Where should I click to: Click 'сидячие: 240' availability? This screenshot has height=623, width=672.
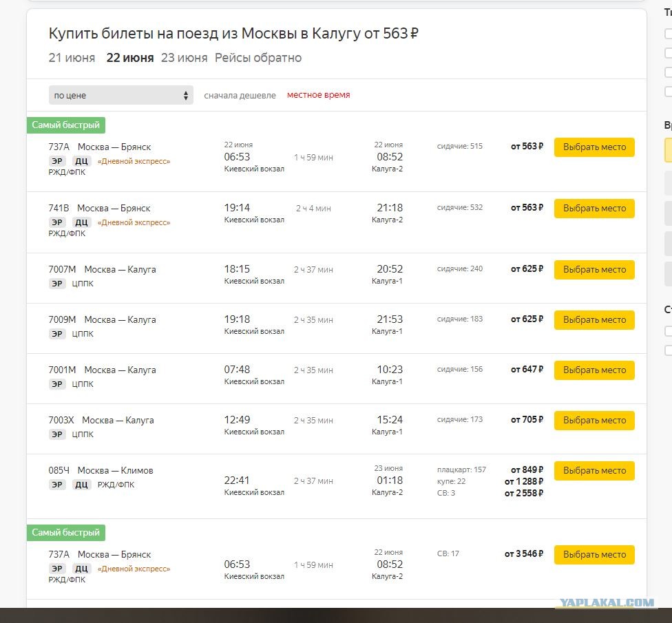[x=459, y=268]
